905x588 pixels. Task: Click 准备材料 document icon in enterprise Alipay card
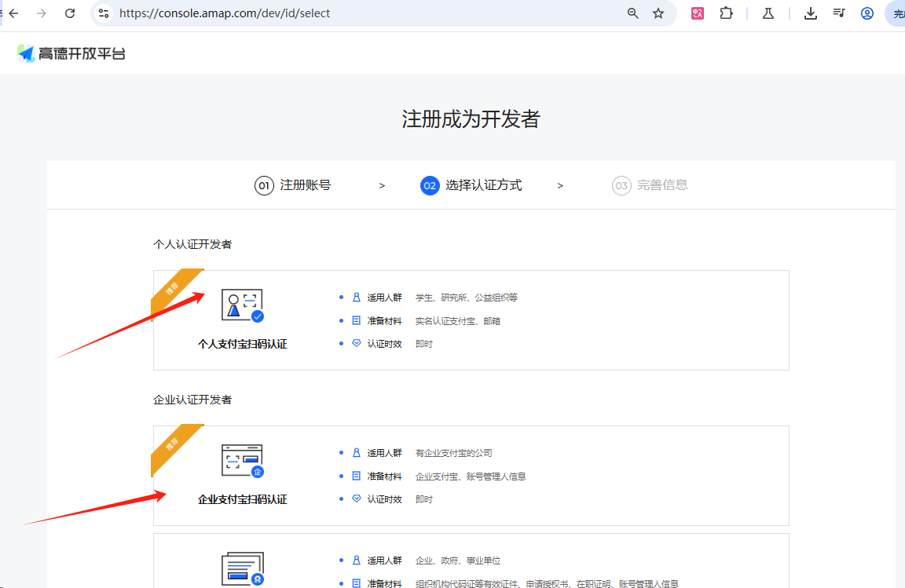pyautogui.click(x=357, y=476)
